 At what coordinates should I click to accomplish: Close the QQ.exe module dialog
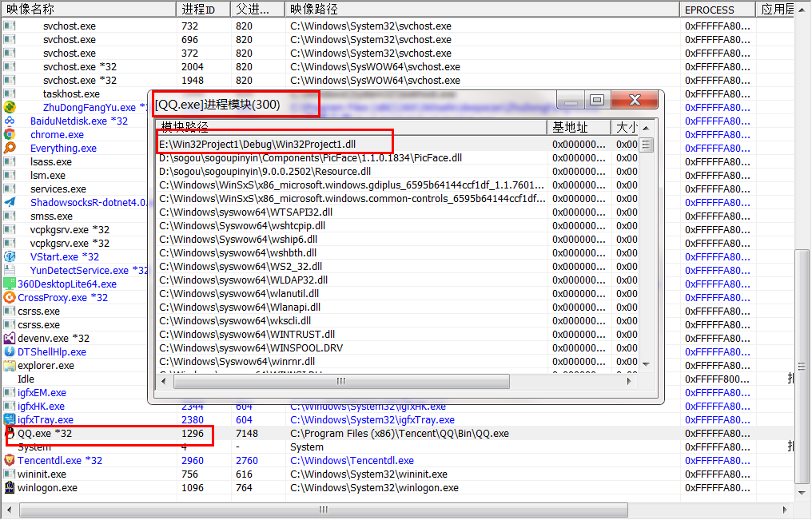tap(635, 100)
